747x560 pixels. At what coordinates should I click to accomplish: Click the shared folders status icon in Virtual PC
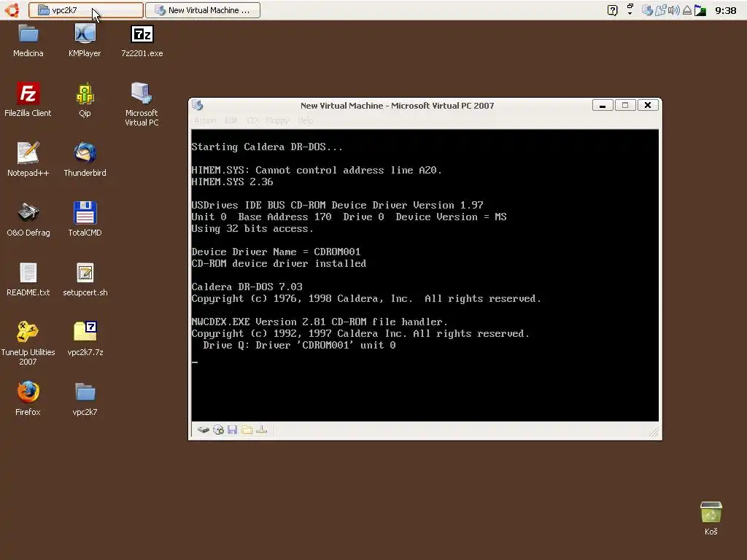[247, 430]
